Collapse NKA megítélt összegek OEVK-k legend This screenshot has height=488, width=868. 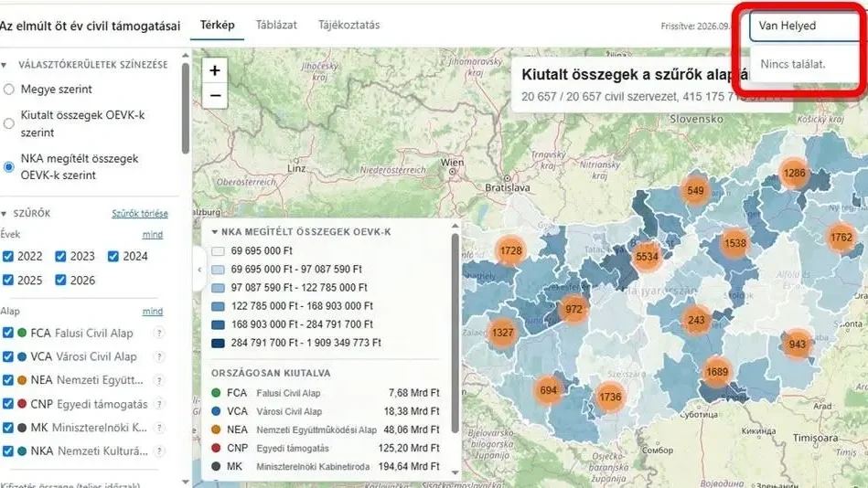point(215,232)
